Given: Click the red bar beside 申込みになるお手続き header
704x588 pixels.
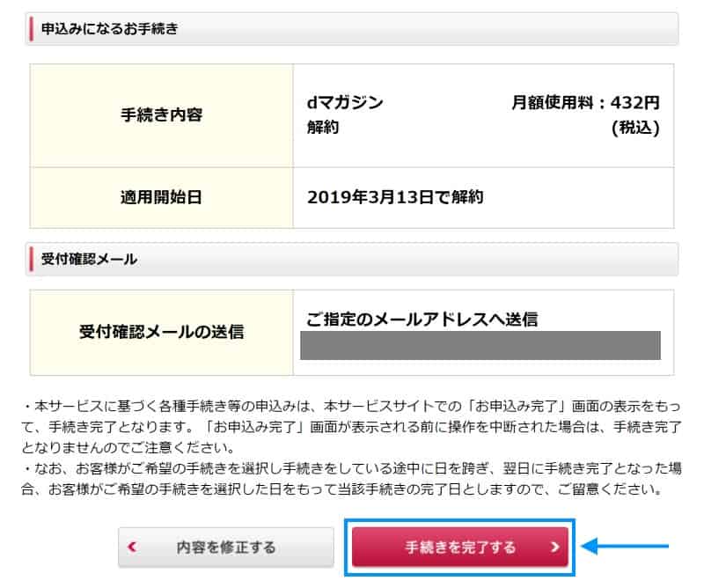Looking at the screenshot, I should [x=29, y=26].
